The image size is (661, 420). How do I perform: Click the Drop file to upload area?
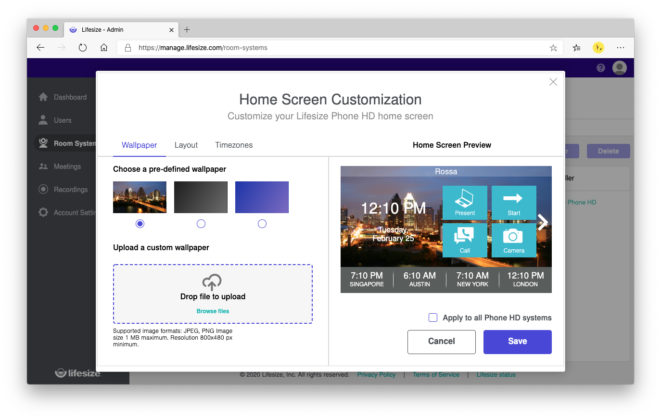[x=213, y=294]
